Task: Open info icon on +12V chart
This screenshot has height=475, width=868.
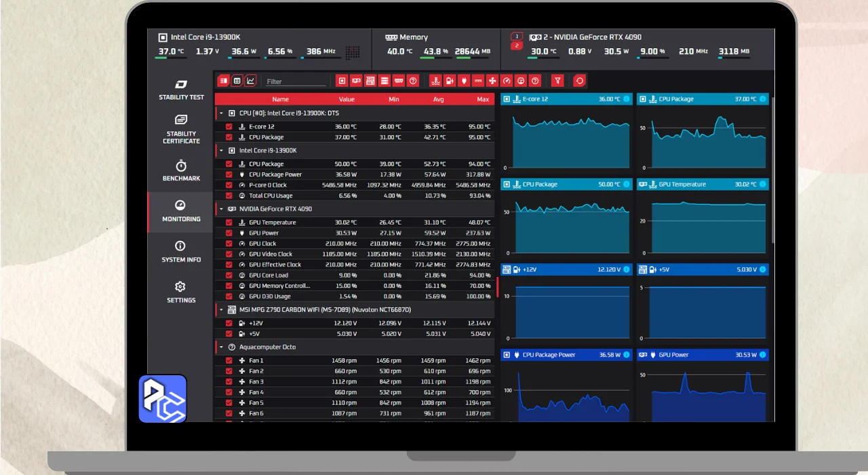Action: tap(626, 269)
